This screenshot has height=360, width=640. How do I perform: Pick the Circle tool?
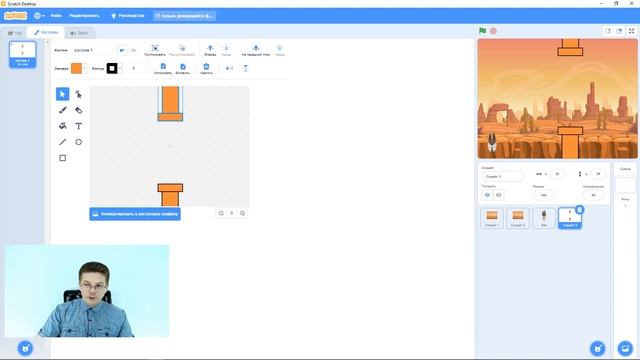tap(78, 142)
